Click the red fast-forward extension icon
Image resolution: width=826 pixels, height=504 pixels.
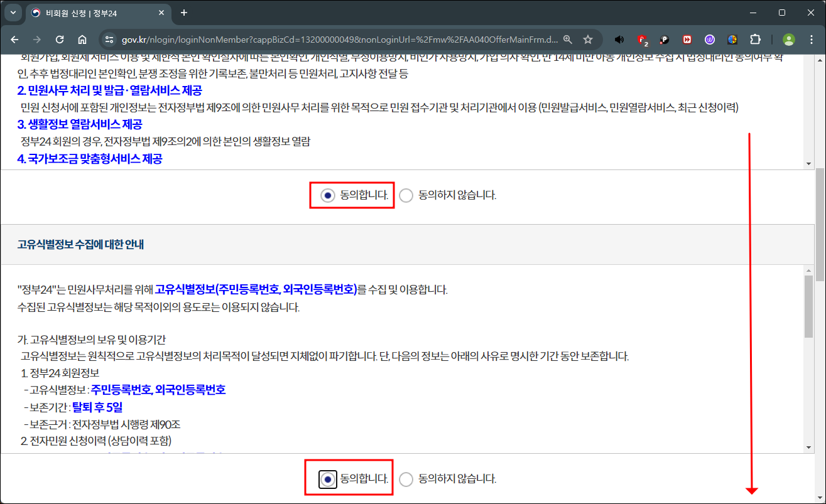(x=687, y=40)
